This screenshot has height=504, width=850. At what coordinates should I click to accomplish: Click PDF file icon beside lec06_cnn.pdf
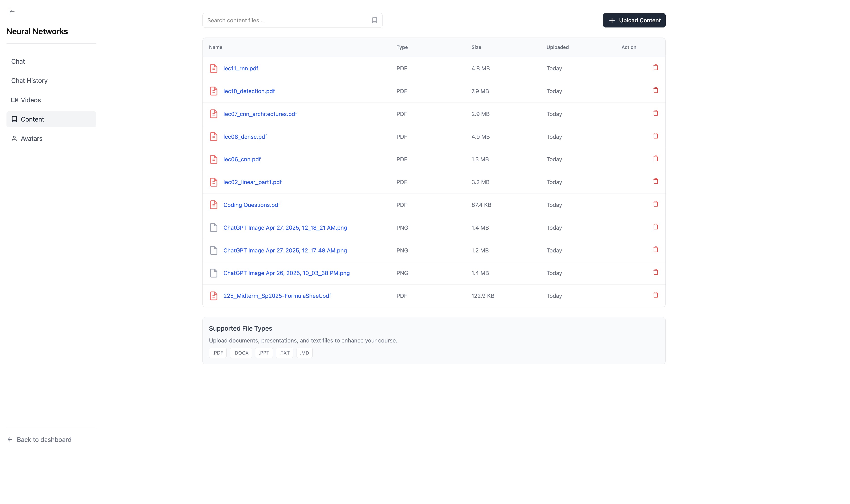(x=214, y=159)
